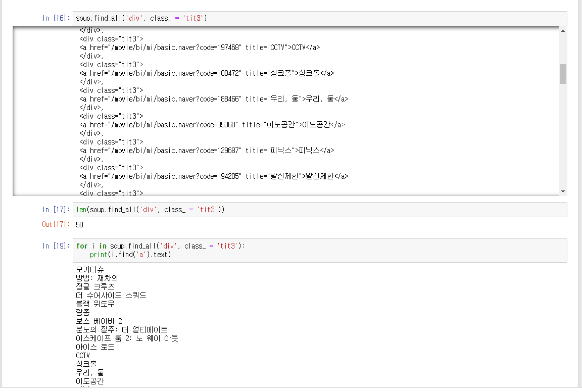This screenshot has width=582, height=392.
Task: Click printed title 더 수어사이드 스쿼드
Action: point(111,295)
